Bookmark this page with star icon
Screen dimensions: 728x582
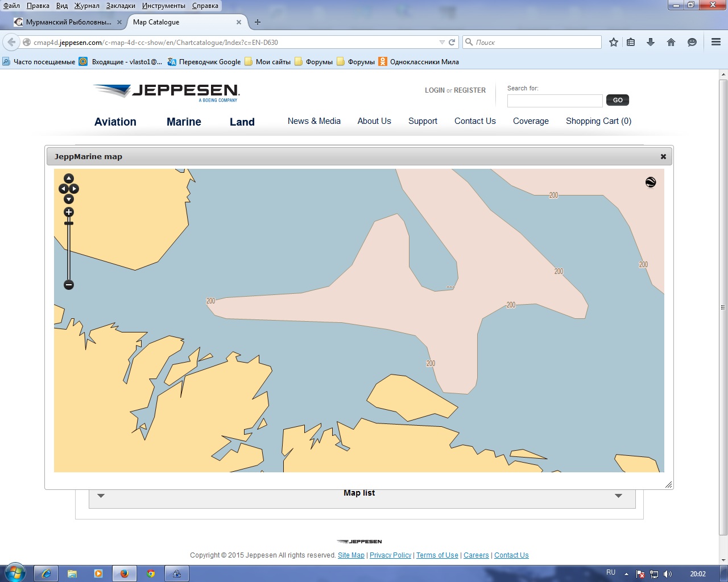click(614, 42)
